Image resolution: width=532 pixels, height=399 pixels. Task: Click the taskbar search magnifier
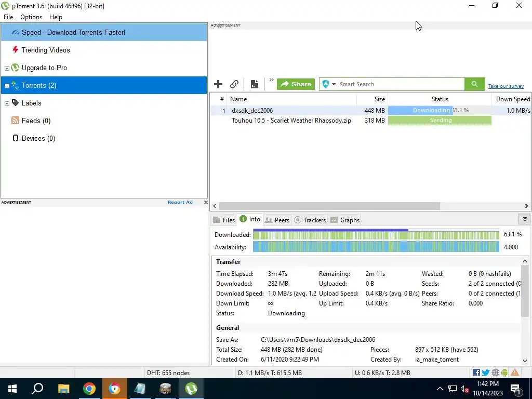(37, 389)
